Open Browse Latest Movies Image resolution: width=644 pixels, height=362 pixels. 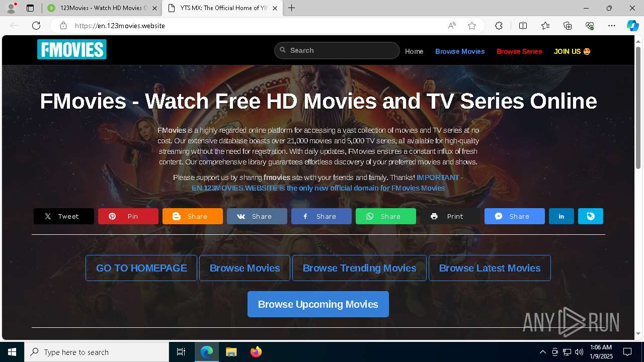pyautogui.click(x=490, y=268)
